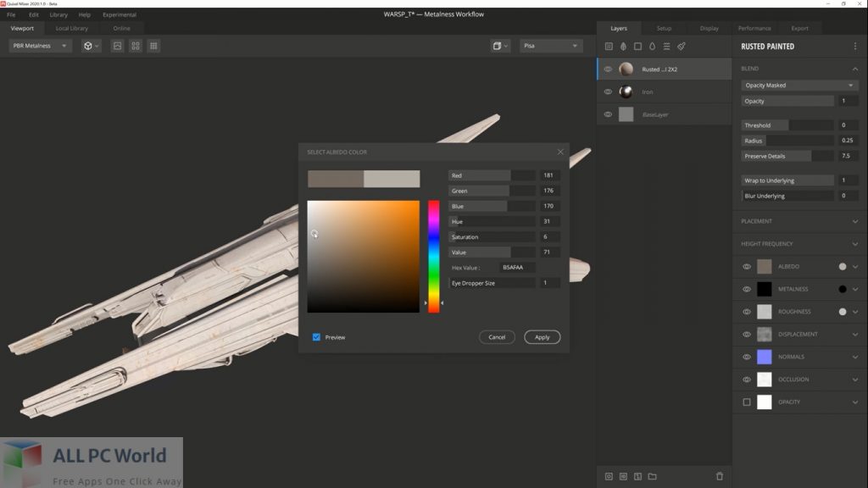Delete the selected layer with trash icon
Screen dimensions: 868x488
click(x=719, y=475)
